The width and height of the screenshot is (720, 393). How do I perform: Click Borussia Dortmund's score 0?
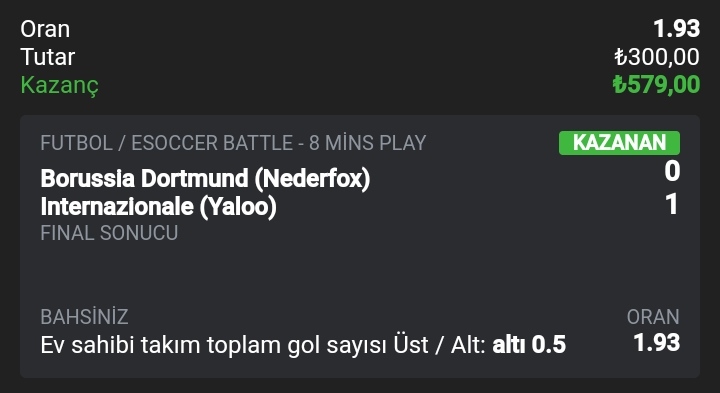(672, 171)
